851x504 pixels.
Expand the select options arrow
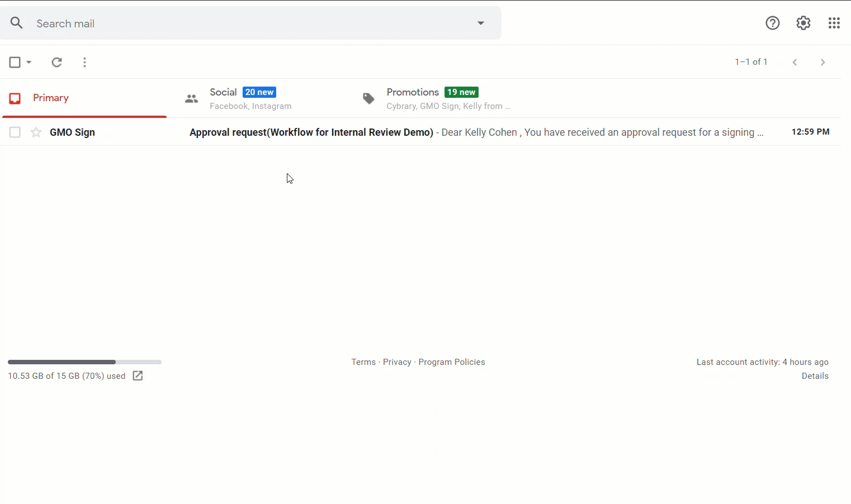pyautogui.click(x=29, y=62)
